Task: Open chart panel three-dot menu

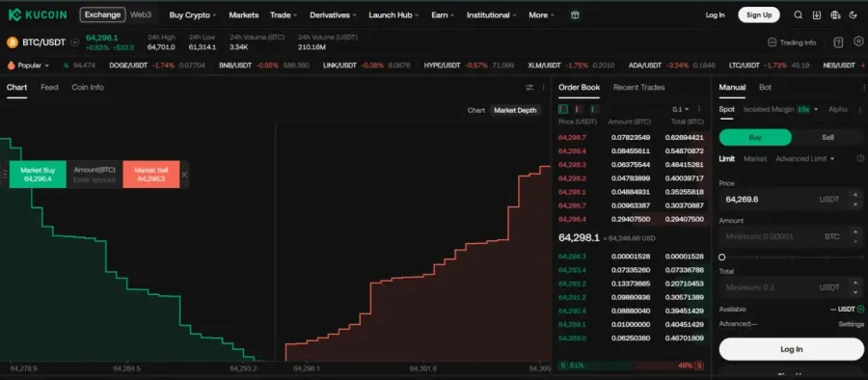Action: coord(543,88)
